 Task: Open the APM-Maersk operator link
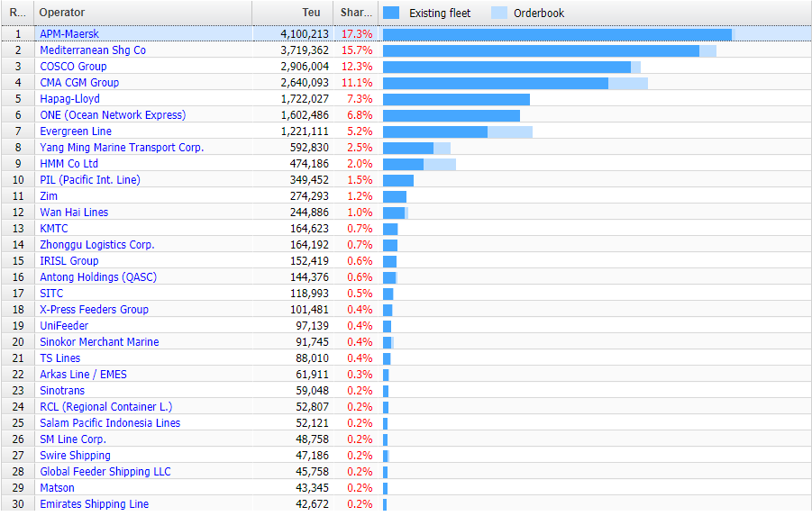(69, 34)
